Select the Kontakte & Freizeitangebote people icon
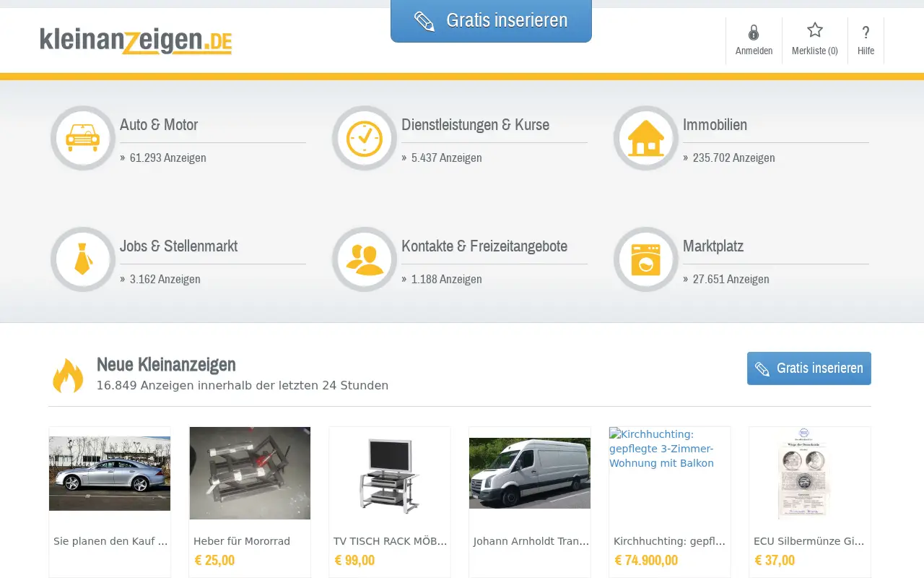Image resolution: width=924 pixels, height=578 pixels. click(x=365, y=259)
